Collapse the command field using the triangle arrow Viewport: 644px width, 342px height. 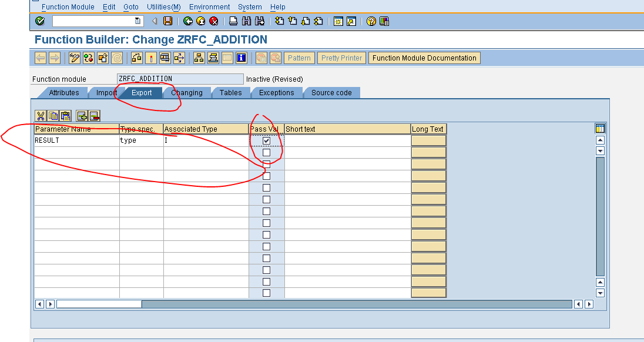(x=155, y=21)
